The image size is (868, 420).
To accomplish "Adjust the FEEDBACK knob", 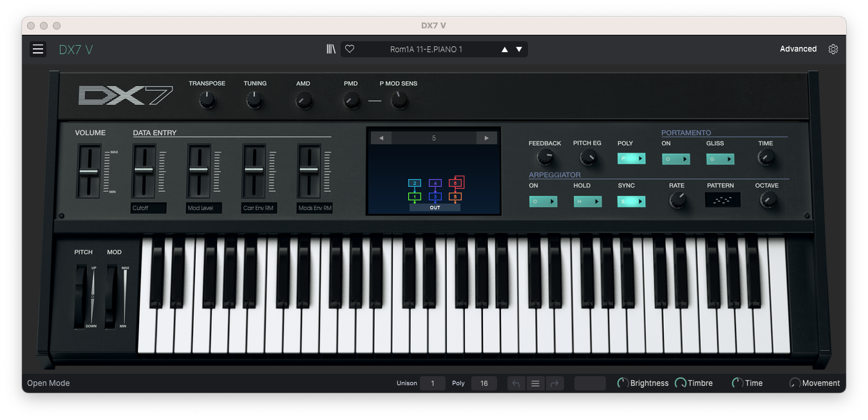I will click(x=545, y=157).
